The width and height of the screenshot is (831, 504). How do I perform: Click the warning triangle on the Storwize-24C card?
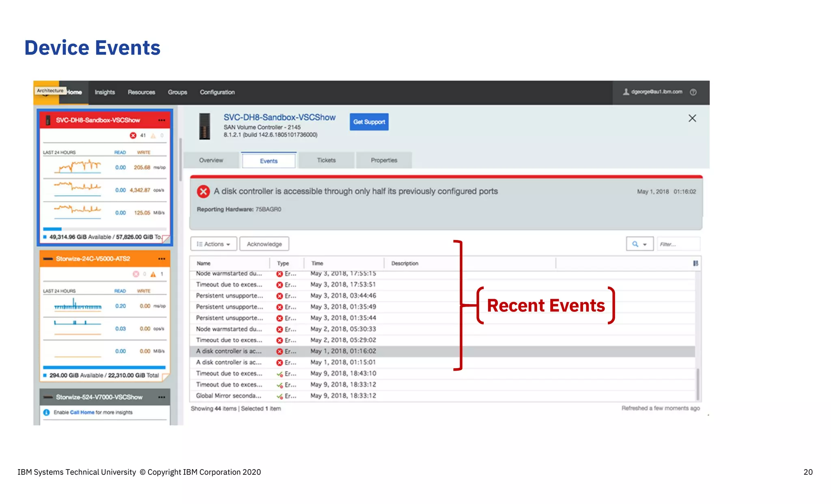(153, 275)
